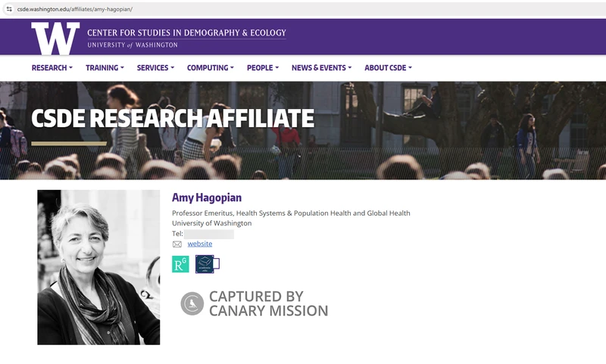Expand the Research dropdown menu

tap(52, 68)
